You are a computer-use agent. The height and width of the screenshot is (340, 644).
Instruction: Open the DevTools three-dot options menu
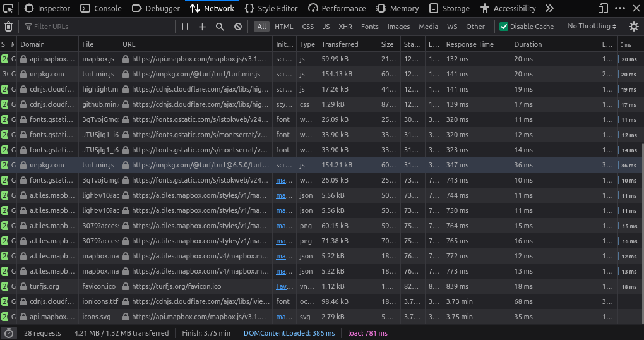coord(620,8)
